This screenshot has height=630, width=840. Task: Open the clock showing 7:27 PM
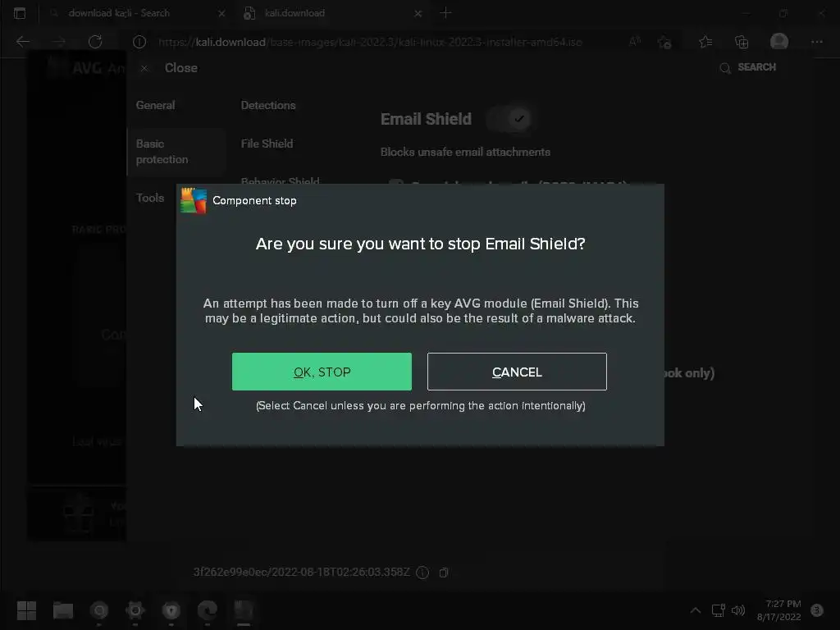point(779,610)
